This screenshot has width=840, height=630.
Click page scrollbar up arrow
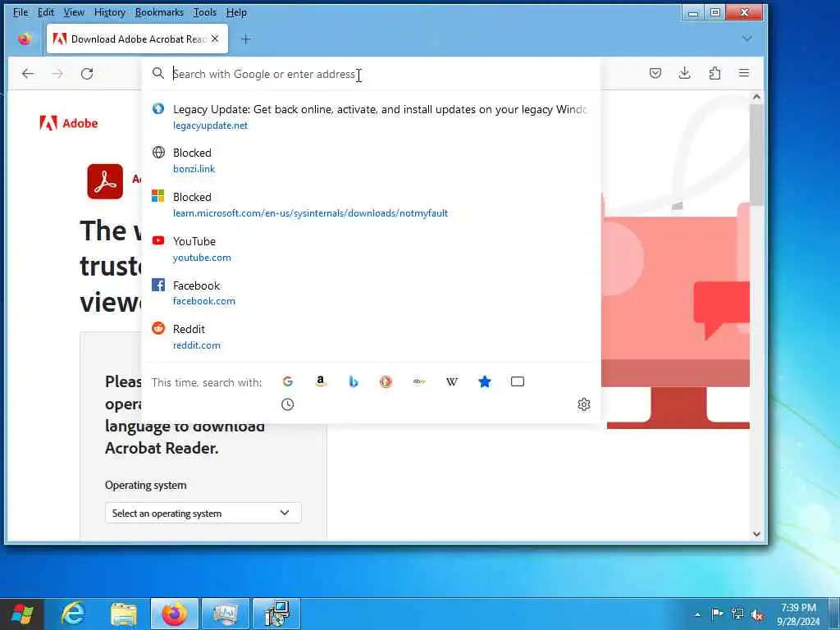coord(756,97)
